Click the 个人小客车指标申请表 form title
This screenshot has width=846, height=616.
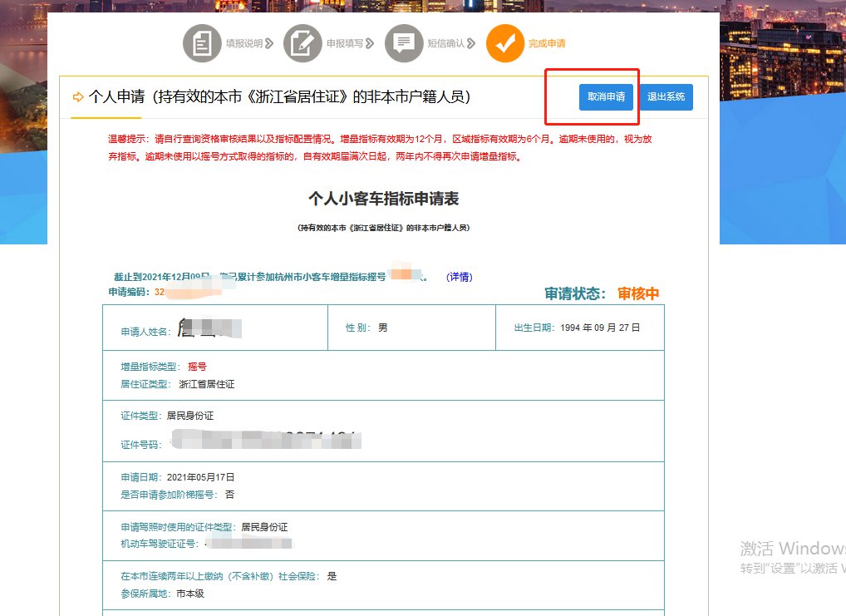point(383,200)
